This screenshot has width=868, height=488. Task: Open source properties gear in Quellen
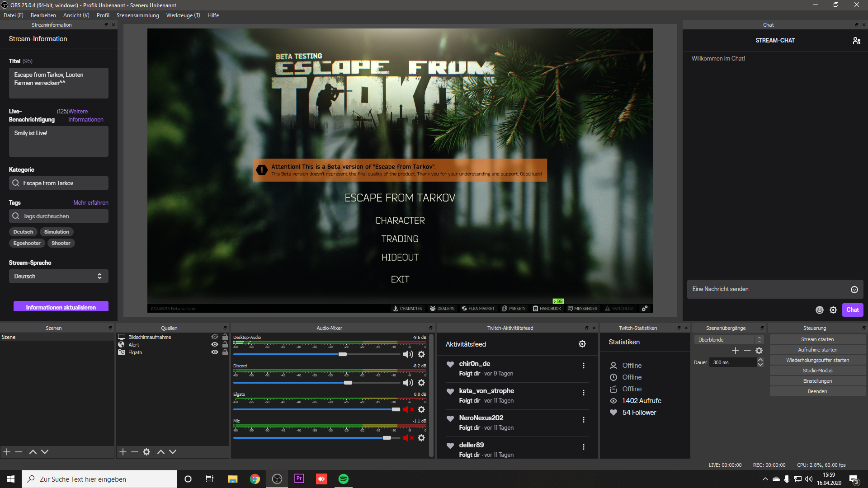click(146, 452)
